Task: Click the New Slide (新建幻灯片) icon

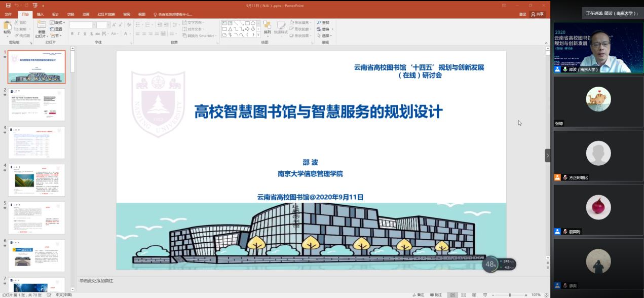Action: tap(41, 27)
